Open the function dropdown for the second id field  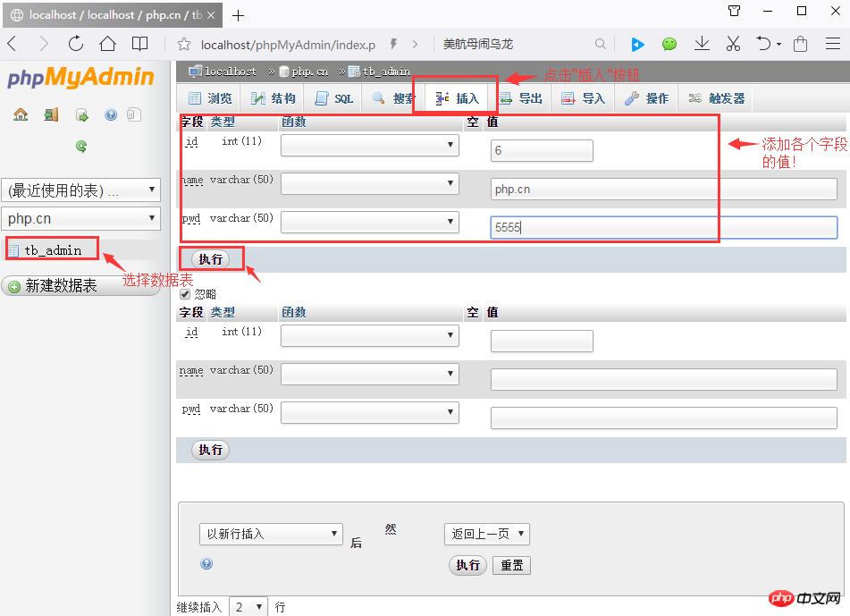370,335
